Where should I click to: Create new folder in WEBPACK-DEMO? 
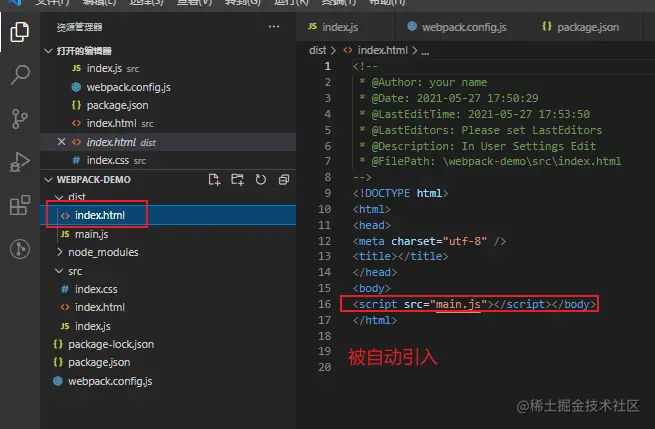(237, 180)
